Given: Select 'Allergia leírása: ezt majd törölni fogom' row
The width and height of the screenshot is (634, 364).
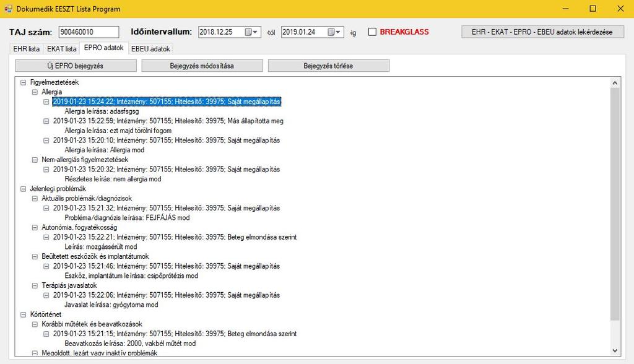Looking at the screenshot, I should pyautogui.click(x=118, y=131).
